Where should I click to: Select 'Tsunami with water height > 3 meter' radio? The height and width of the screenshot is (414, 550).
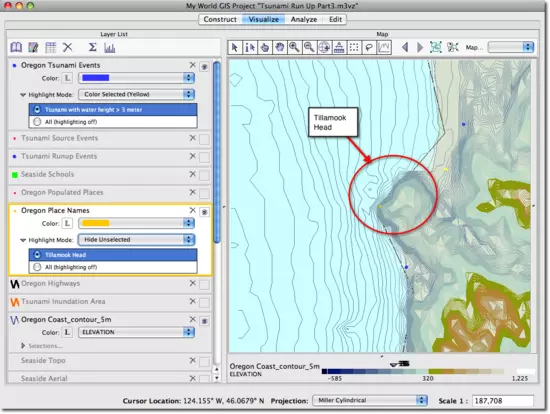pyautogui.click(x=37, y=109)
